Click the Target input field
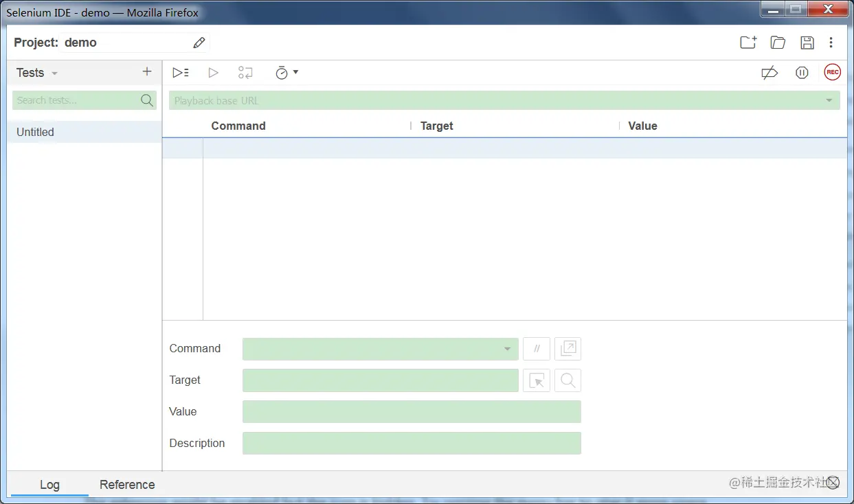The image size is (854, 504). 381,380
